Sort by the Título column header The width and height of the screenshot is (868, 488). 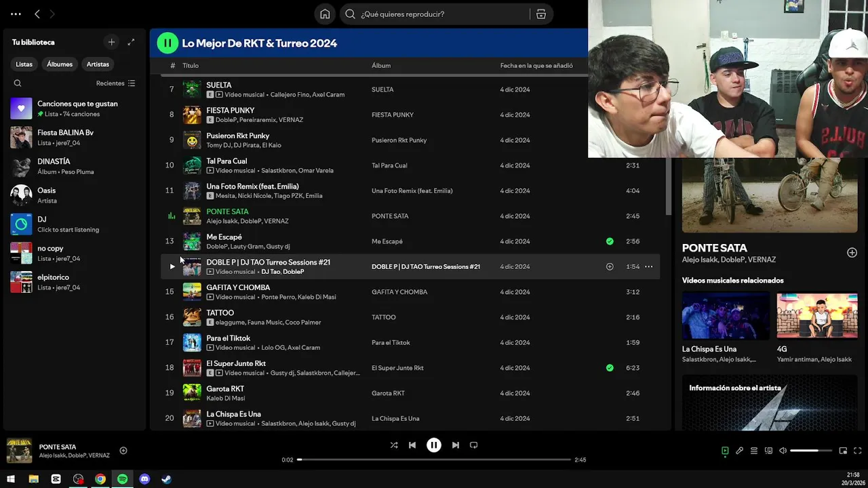191,66
